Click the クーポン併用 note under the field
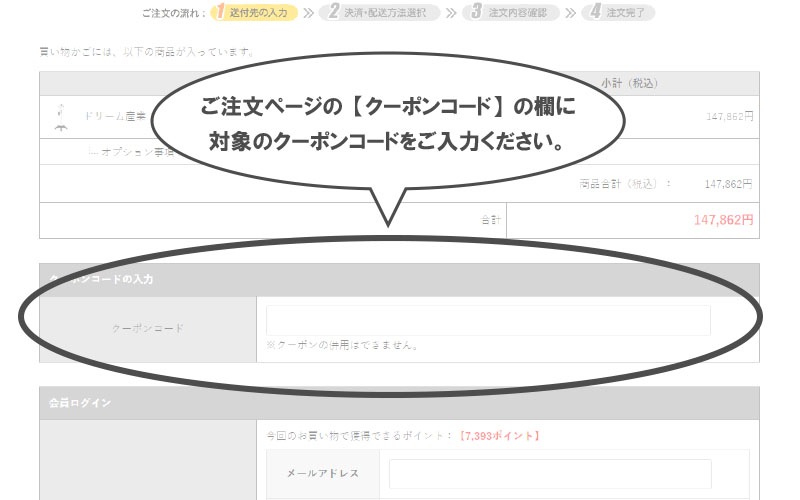This screenshot has height=500, width=800. 342,346
